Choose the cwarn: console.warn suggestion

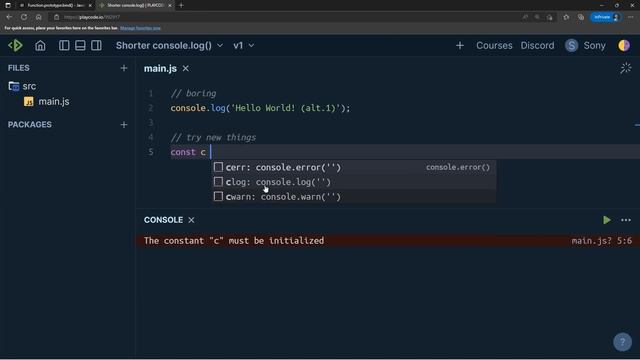click(354, 197)
